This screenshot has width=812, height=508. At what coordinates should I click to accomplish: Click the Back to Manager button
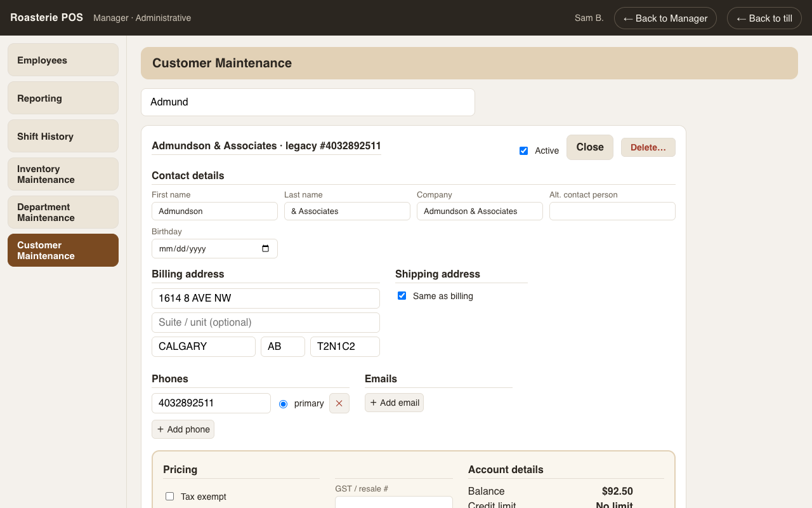point(665,18)
